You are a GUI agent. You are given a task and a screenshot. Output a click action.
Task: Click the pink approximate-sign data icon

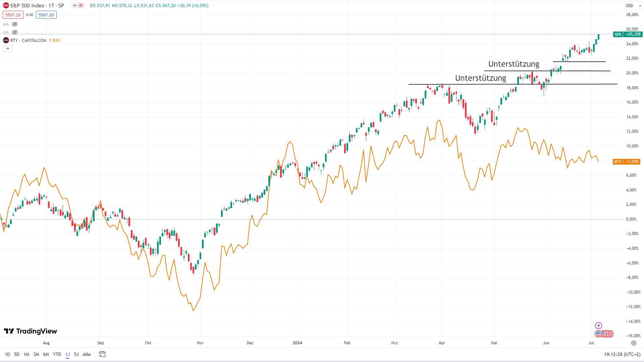coord(81,6)
